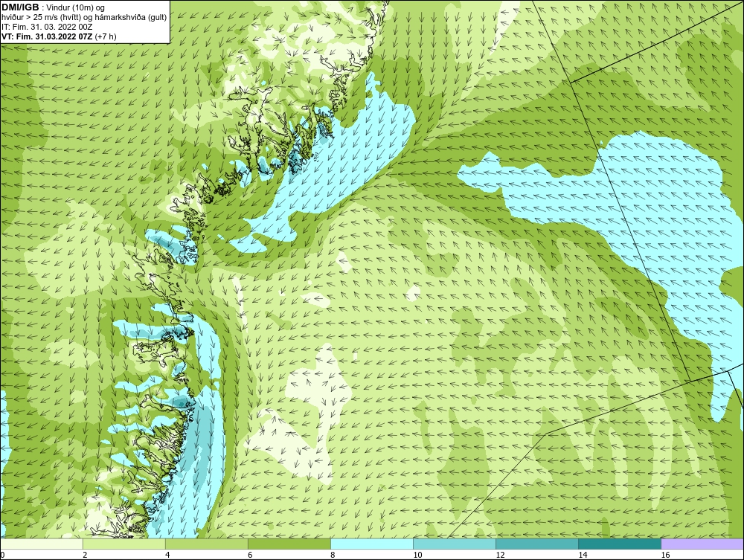This screenshot has width=744, height=560.
Task: Click the legend tick label '8'
Action: pos(333,555)
